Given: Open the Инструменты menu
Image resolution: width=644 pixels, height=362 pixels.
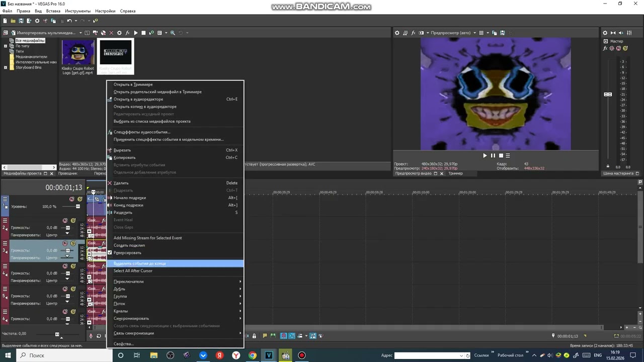Looking at the screenshot, I should pos(77,11).
